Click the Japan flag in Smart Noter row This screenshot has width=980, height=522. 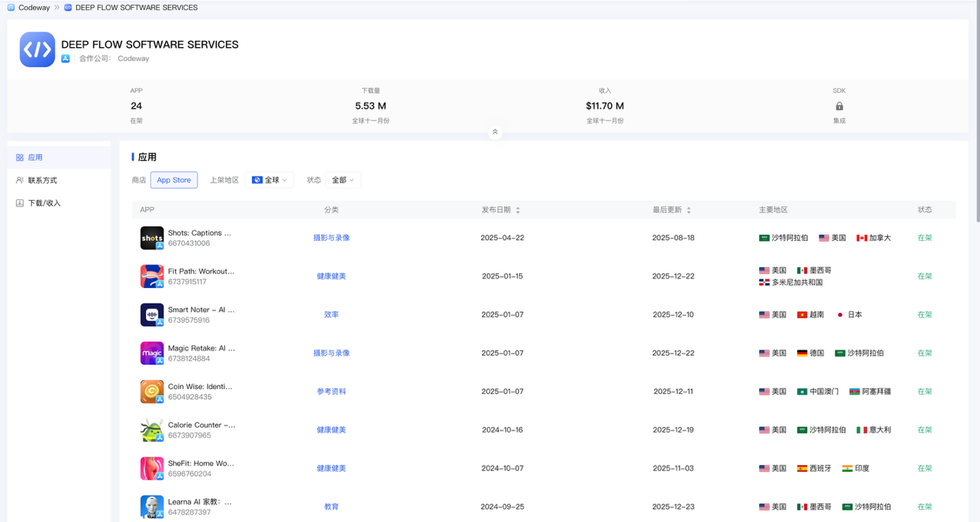pos(840,314)
